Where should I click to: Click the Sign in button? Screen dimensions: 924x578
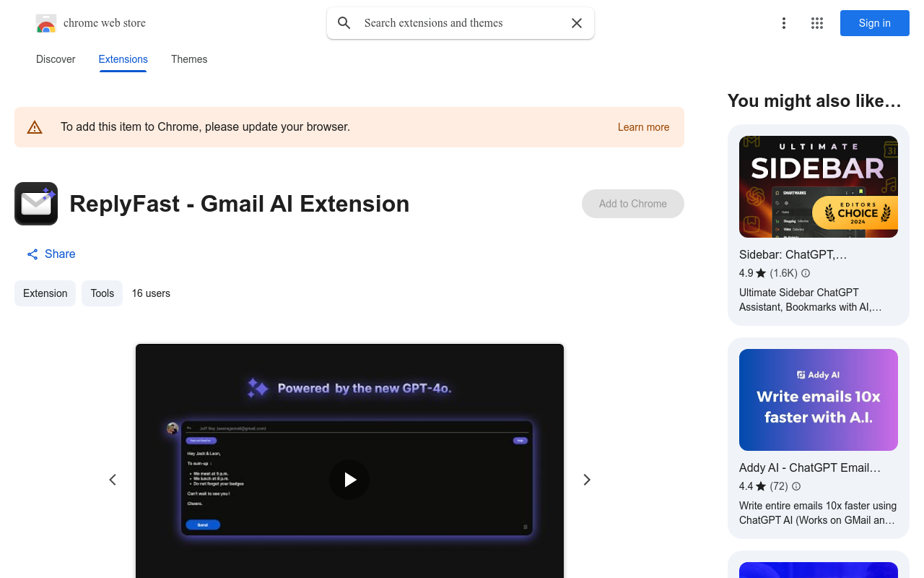click(875, 23)
